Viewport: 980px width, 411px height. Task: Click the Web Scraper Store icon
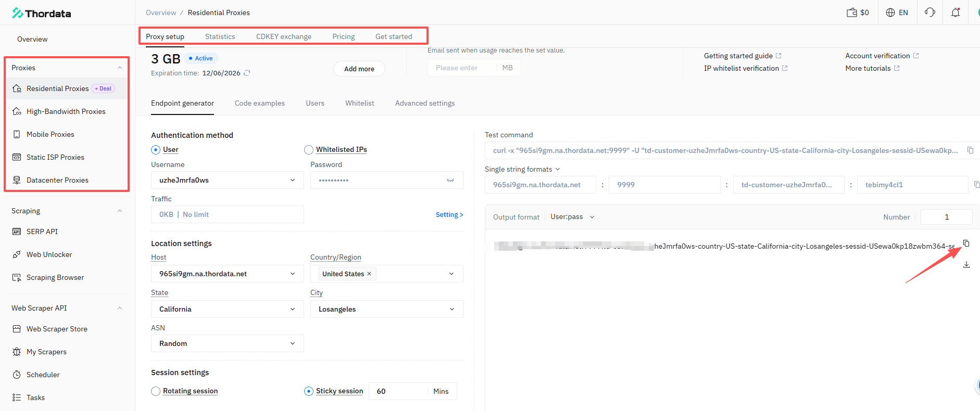(x=17, y=329)
